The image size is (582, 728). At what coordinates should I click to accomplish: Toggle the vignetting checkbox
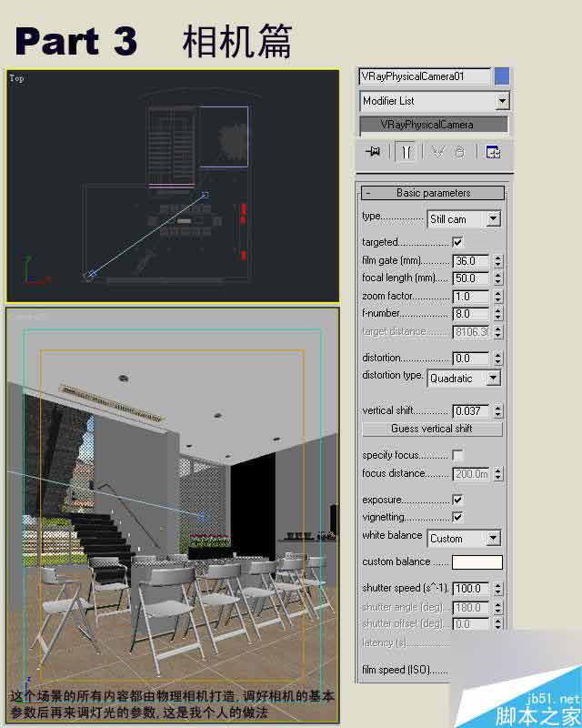457,517
